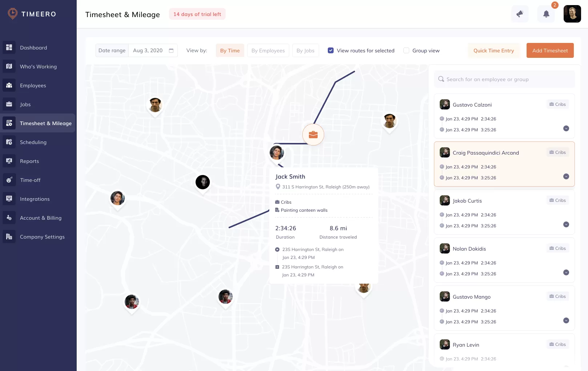Open the Dashboard sidebar icon
588x371 pixels.
click(9, 47)
